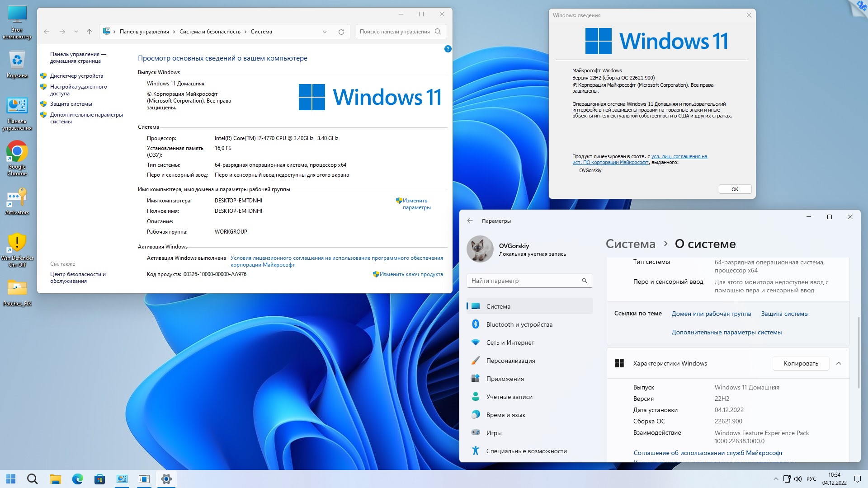The height and width of the screenshot is (488, 868).
Task: Open РУС input language indicator
Action: pyautogui.click(x=811, y=479)
